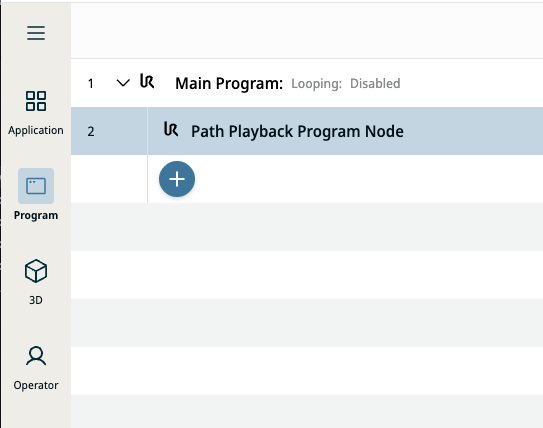Collapse the Main Program chevron

point(123,83)
